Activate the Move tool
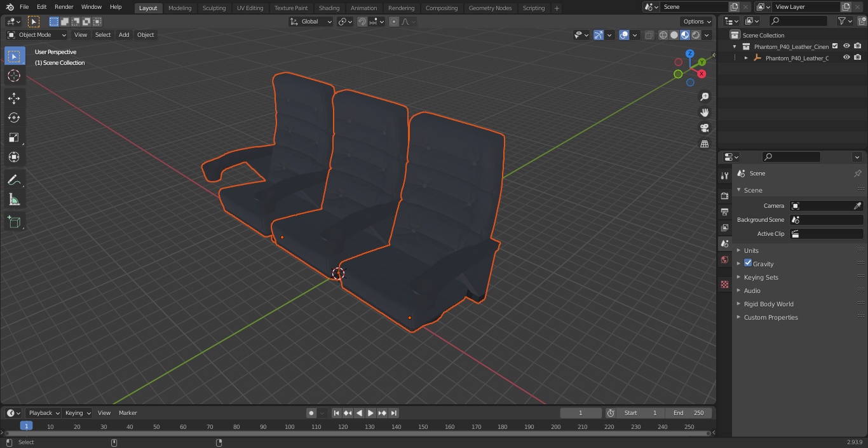868x448 pixels. tap(14, 98)
